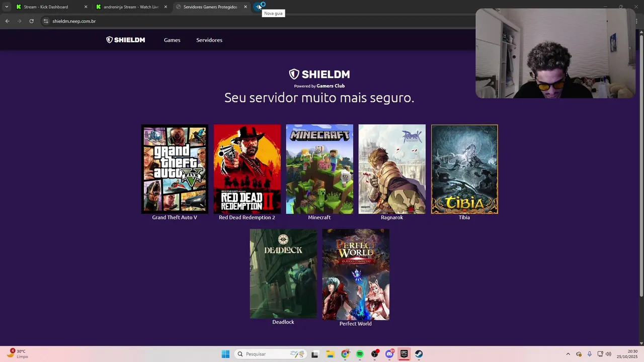Close the andreninja Stream tab

coord(166,7)
